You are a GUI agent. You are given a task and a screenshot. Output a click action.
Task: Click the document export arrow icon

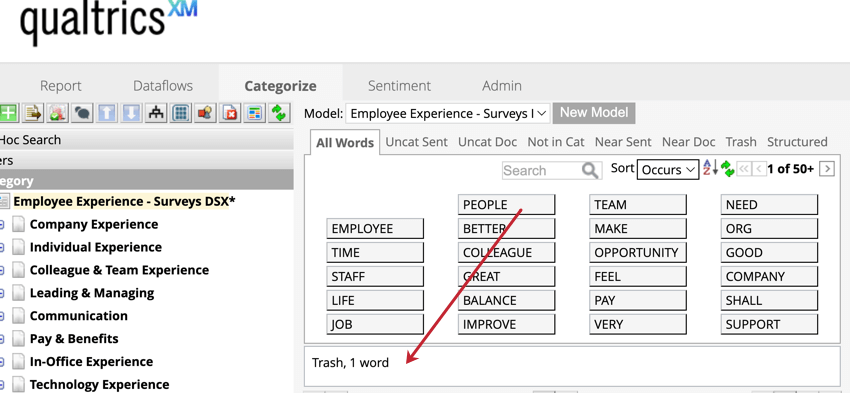[33, 113]
